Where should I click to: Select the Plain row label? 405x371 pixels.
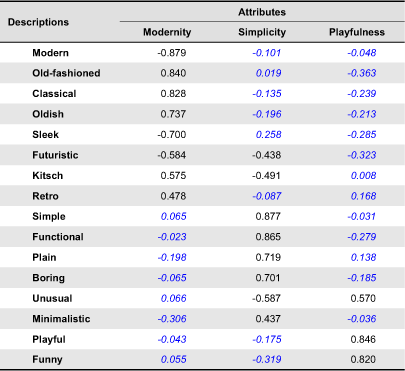44,258
